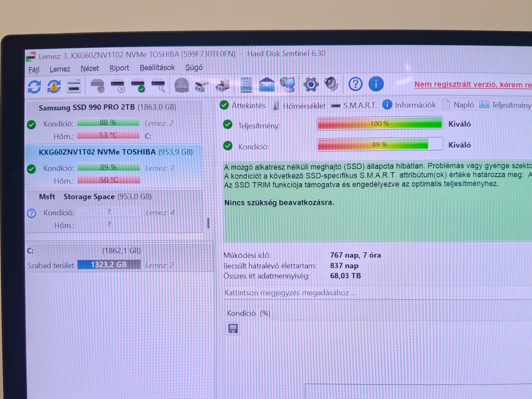Open the S.M.A.R.T. tab
The height and width of the screenshot is (399, 532).
coord(354,105)
